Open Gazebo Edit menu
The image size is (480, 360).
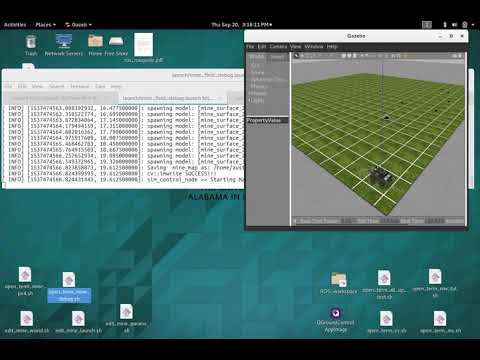(262, 47)
